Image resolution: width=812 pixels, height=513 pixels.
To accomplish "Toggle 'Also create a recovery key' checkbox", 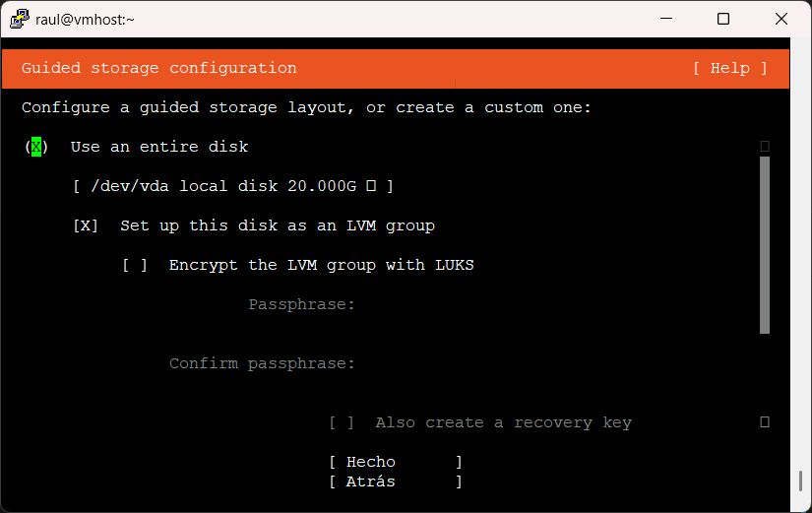I will (x=342, y=422).
